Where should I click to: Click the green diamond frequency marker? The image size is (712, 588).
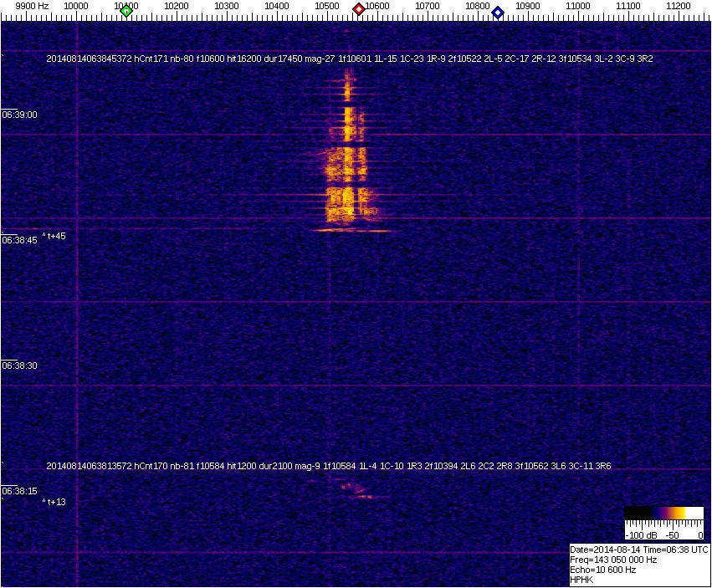126,11
